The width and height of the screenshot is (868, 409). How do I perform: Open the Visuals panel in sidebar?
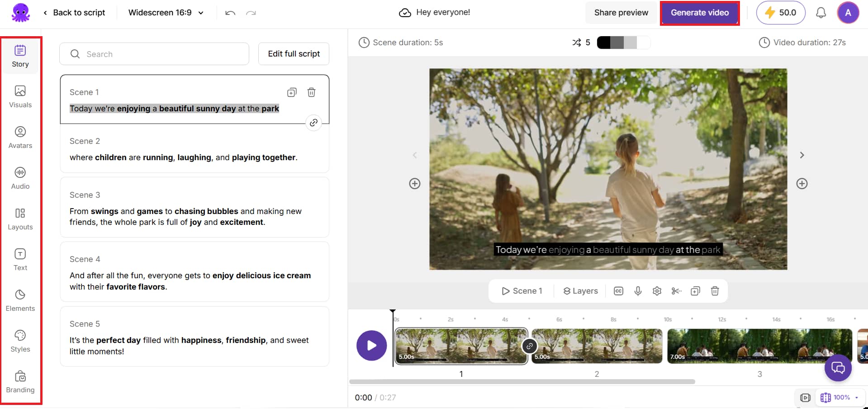20,97
